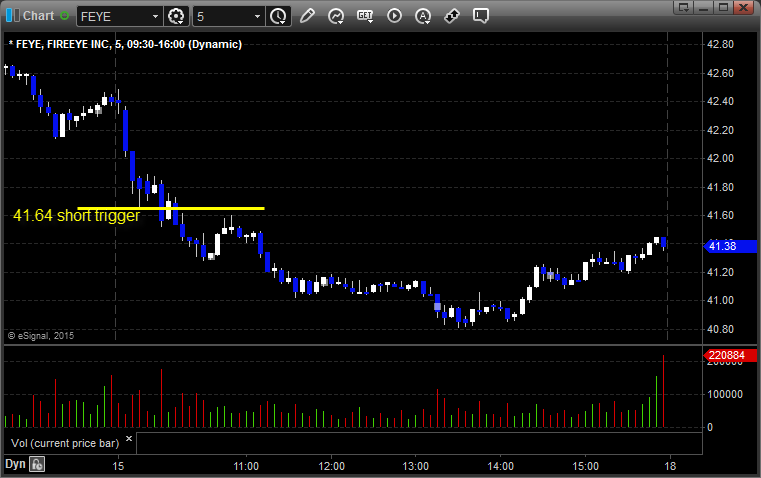
Task: Expand the FEYE symbol dropdown
Action: [x=154, y=16]
